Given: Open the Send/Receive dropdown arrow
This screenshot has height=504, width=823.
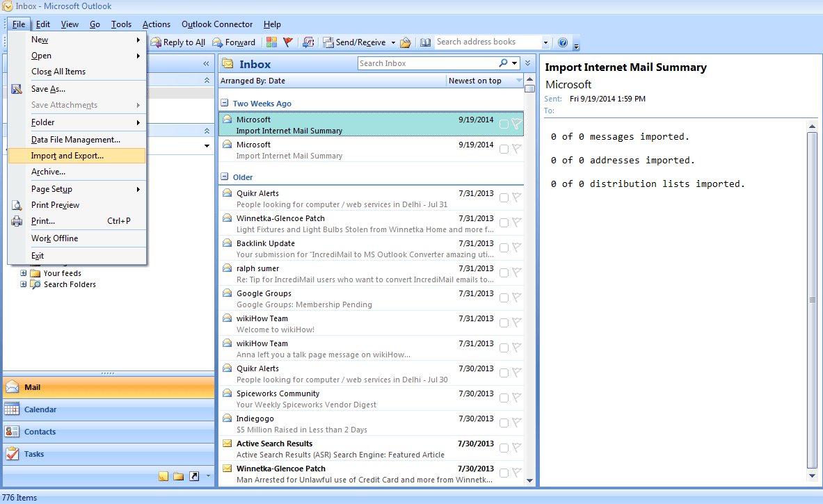Looking at the screenshot, I should tap(392, 42).
